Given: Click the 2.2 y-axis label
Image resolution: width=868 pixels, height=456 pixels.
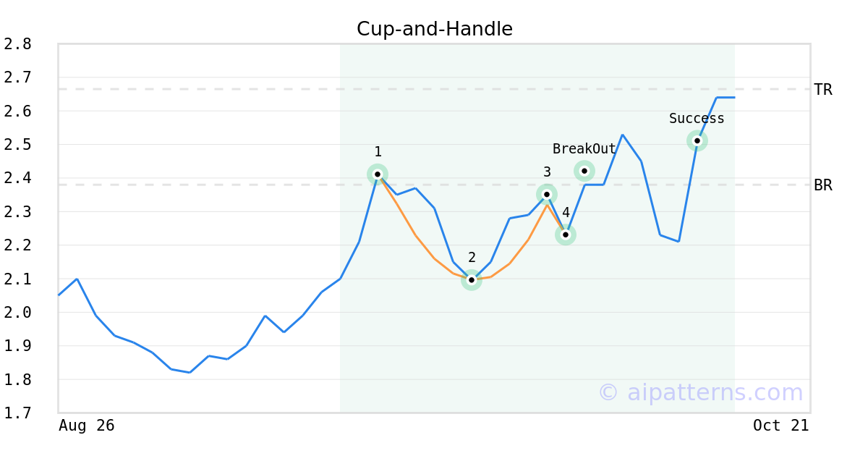Looking at the screenshot, I should (x=17, y=245).
